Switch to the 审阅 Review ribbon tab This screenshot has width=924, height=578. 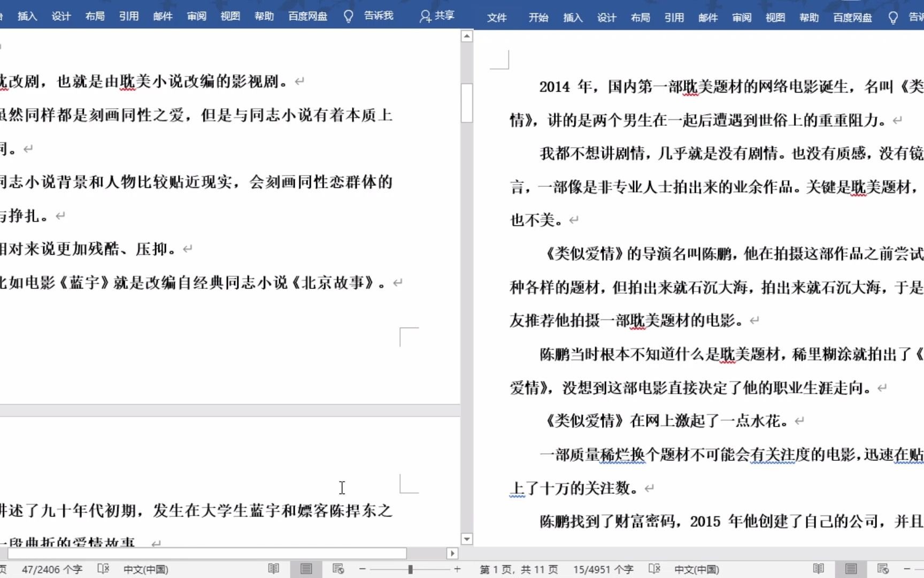(196, 16)
